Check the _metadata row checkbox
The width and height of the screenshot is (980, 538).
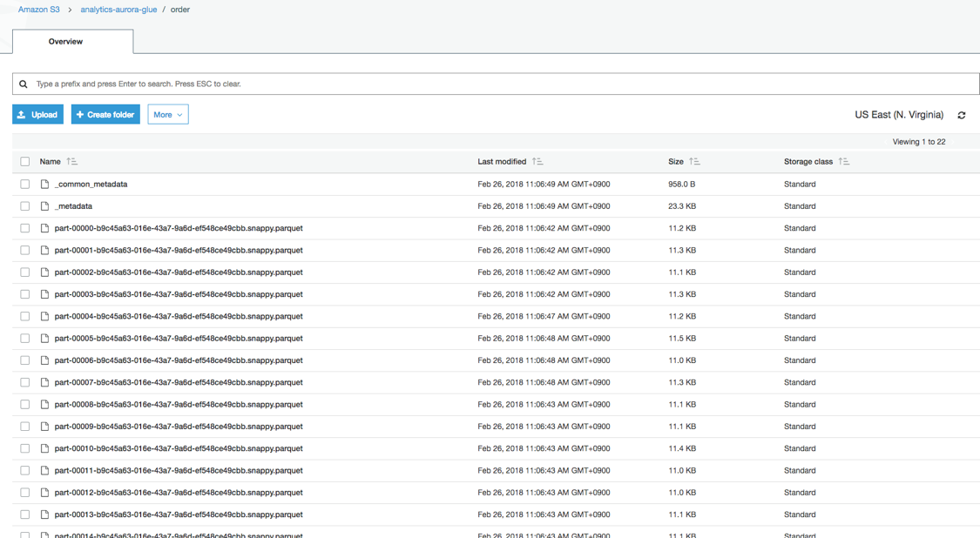(x=25, y=205)
